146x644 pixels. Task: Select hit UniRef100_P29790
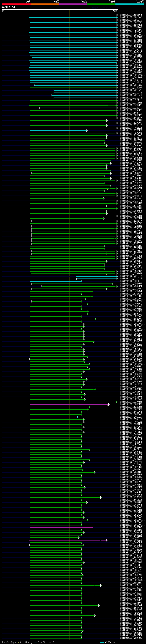[131, 30]
